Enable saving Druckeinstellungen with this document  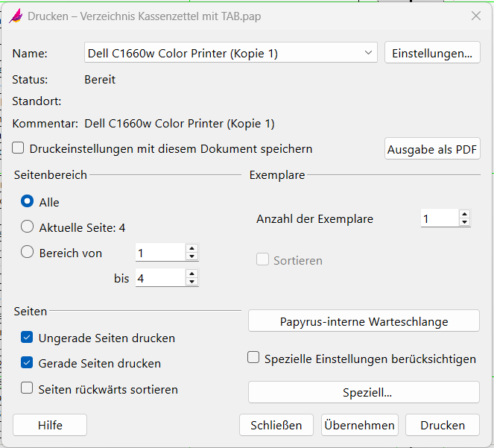point(19,149)
